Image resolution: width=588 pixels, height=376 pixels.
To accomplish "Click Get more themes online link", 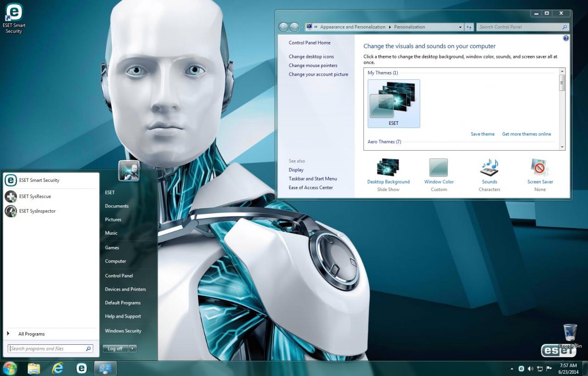I will click(526, 134).
